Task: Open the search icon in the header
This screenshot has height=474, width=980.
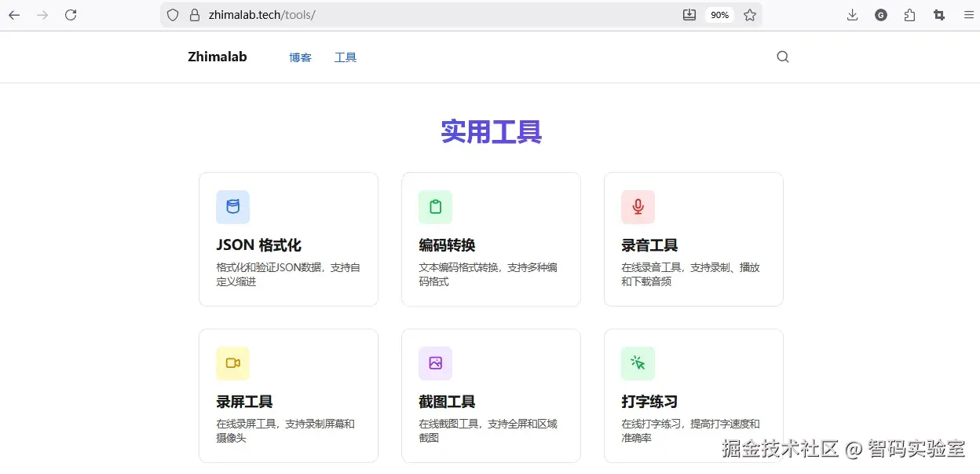Action: [782, 57]
